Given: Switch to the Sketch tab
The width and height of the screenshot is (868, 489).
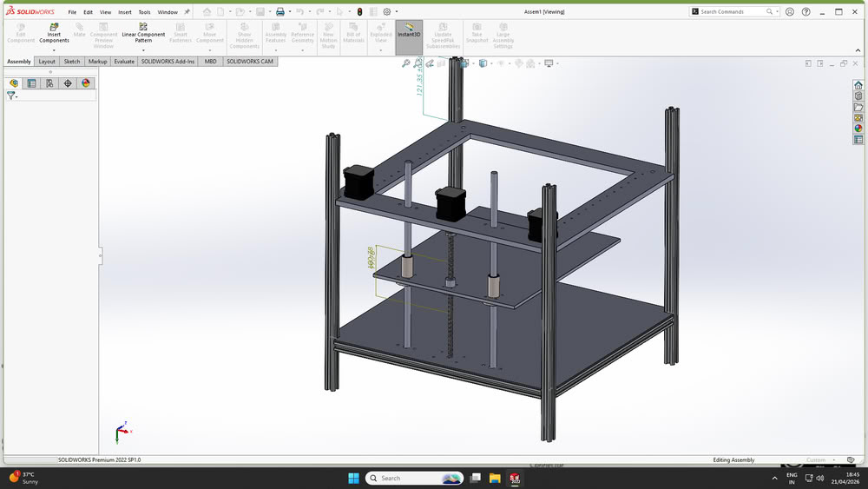Looking at the screenshot, I should point(72,62).
